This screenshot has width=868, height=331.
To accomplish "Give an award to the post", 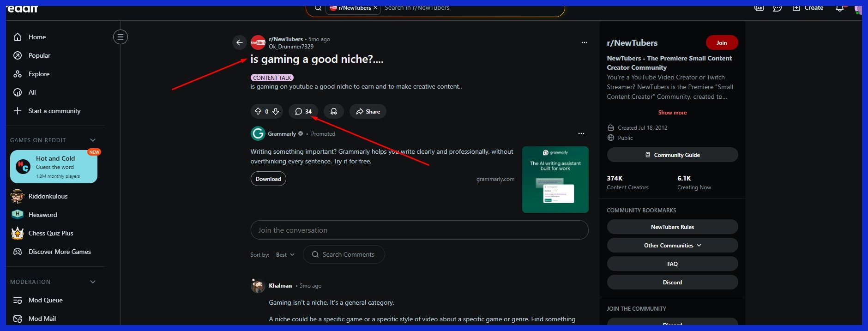I will point(333,111).
